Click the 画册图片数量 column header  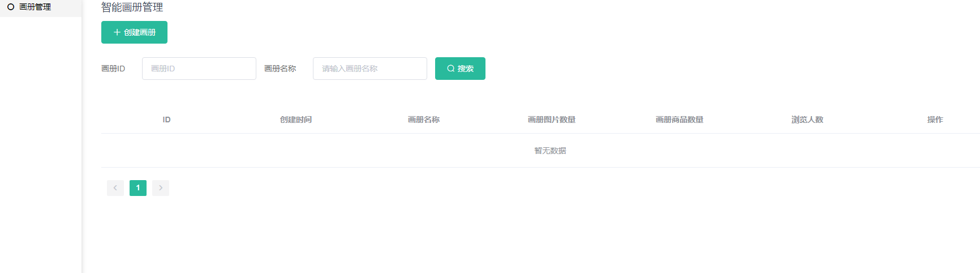click(551, 120)
